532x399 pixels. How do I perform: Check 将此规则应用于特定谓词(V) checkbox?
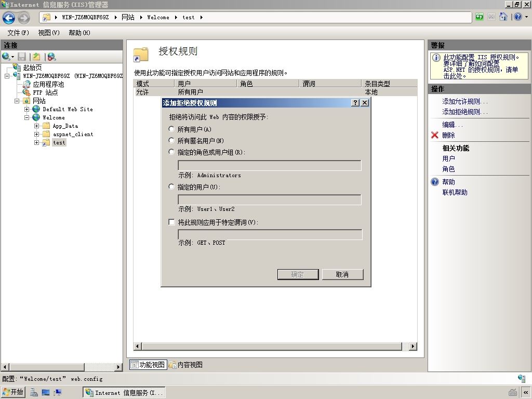click(x=171, y=222)
